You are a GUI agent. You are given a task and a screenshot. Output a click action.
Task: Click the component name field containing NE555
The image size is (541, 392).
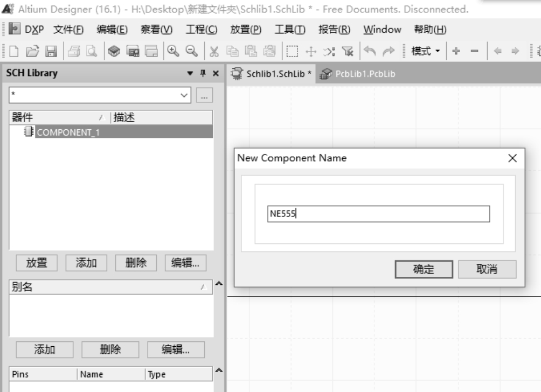point(378,214)
